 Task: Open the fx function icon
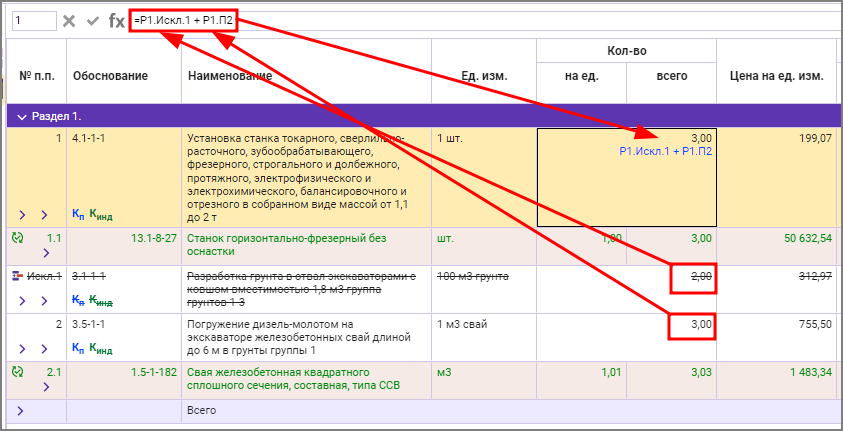[117, 20]
